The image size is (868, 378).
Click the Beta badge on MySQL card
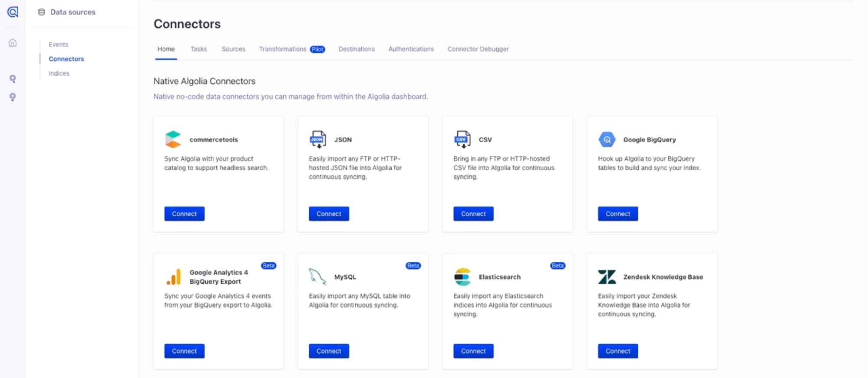point(413,266)
